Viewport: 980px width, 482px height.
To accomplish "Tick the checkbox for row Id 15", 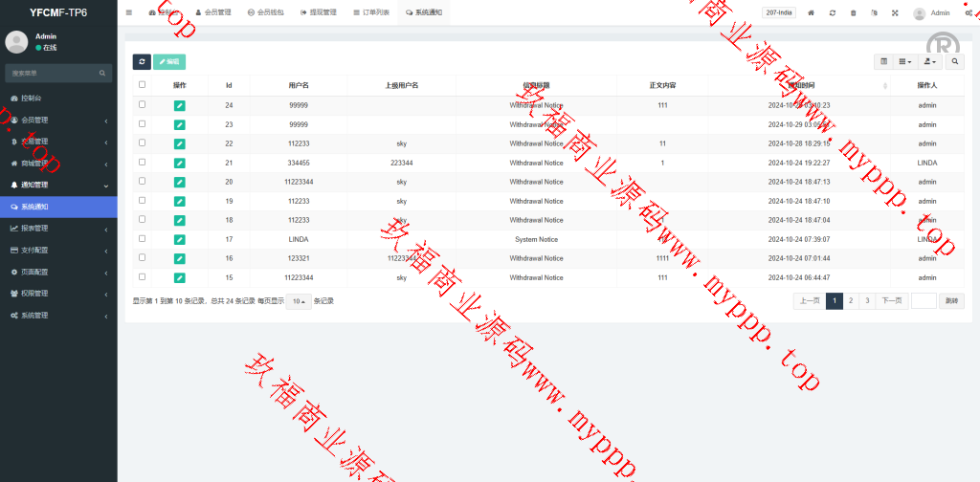I will 143,276.
